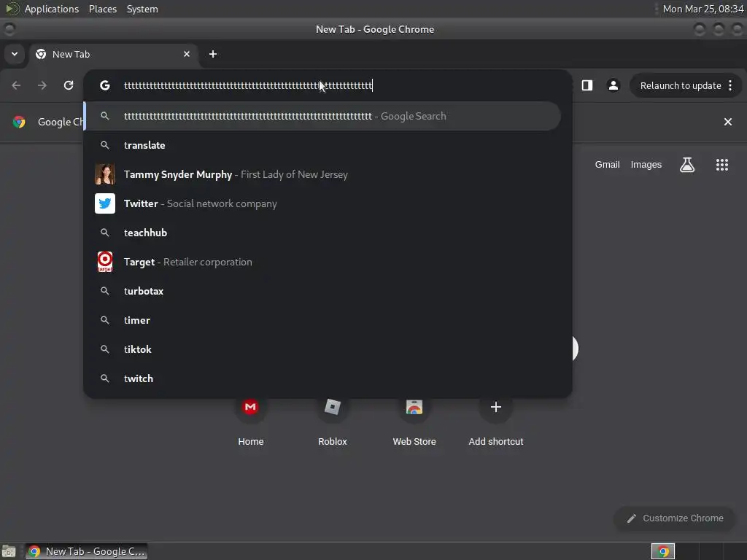Open the Roblox shortcut tile

point(333,421)
